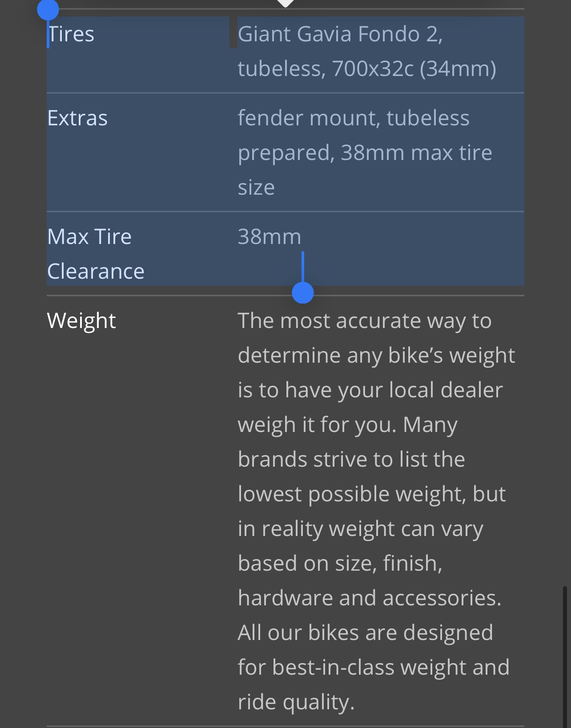
Task: Tap the text weigh it for you
Action: [317, 425]
